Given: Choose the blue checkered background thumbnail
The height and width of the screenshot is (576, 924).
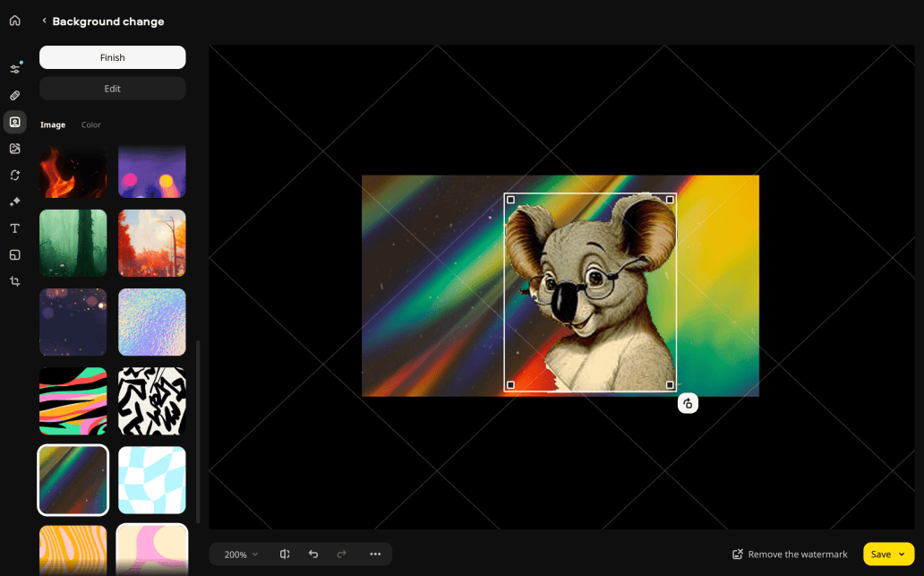Looking at the screenshot, I should tap(152, 480).
